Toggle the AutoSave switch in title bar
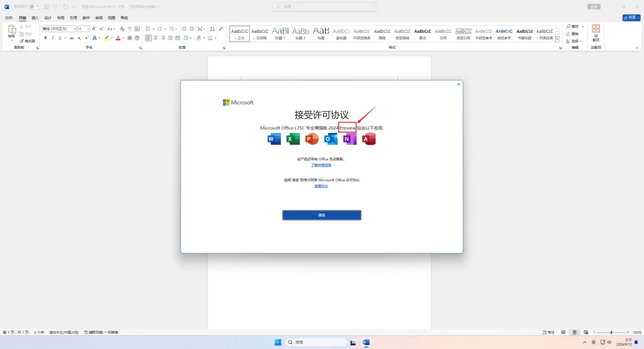 pyautogui.click(x=35, y=7)
